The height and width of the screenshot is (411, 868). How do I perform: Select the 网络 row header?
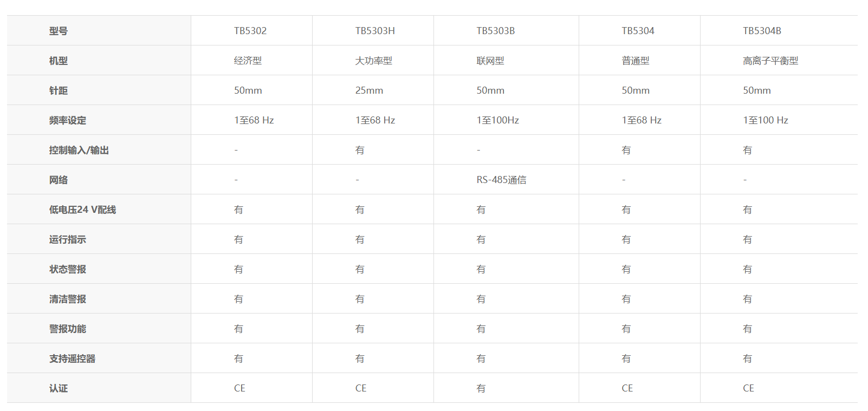coord(59,180)
